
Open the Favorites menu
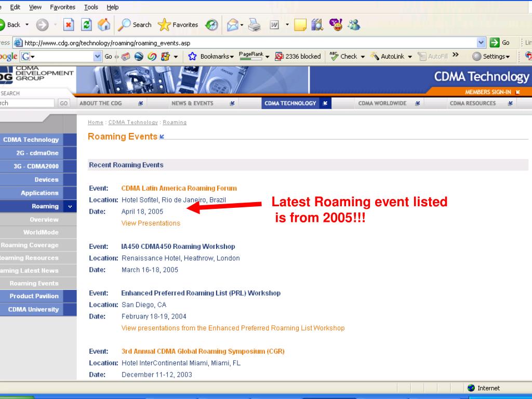[x=62, y=7]
